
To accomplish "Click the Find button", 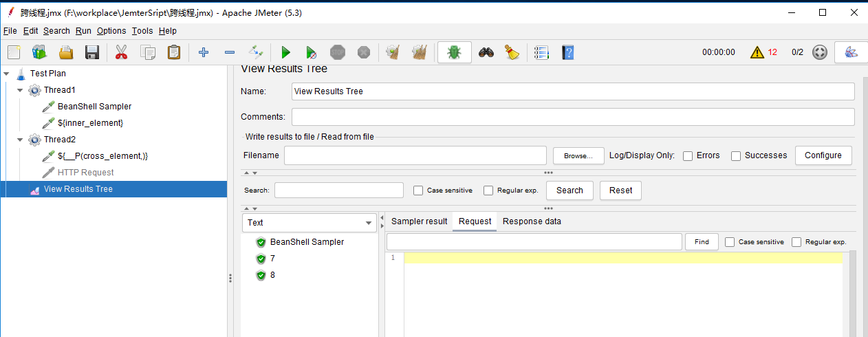I will click(702, 242).
